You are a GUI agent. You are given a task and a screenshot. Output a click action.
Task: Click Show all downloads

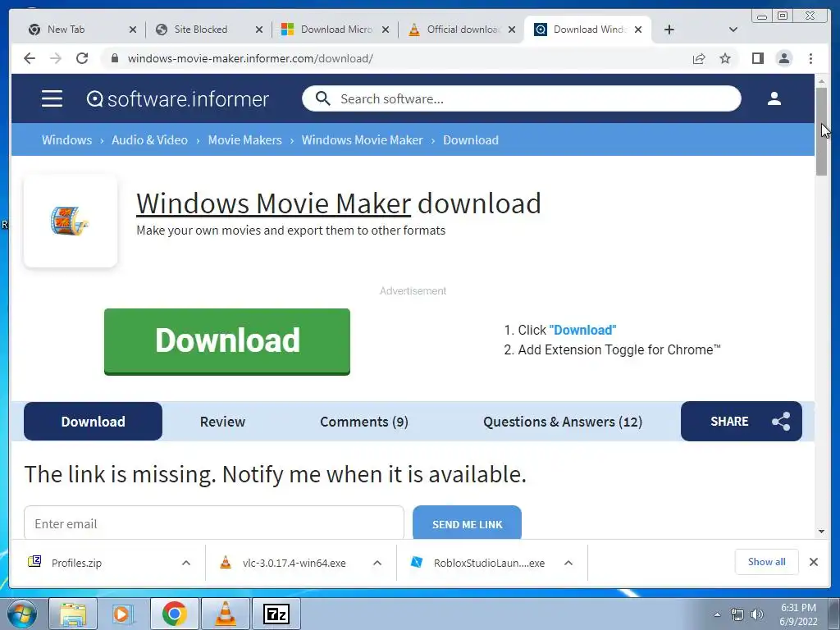[x=767, y=562]
